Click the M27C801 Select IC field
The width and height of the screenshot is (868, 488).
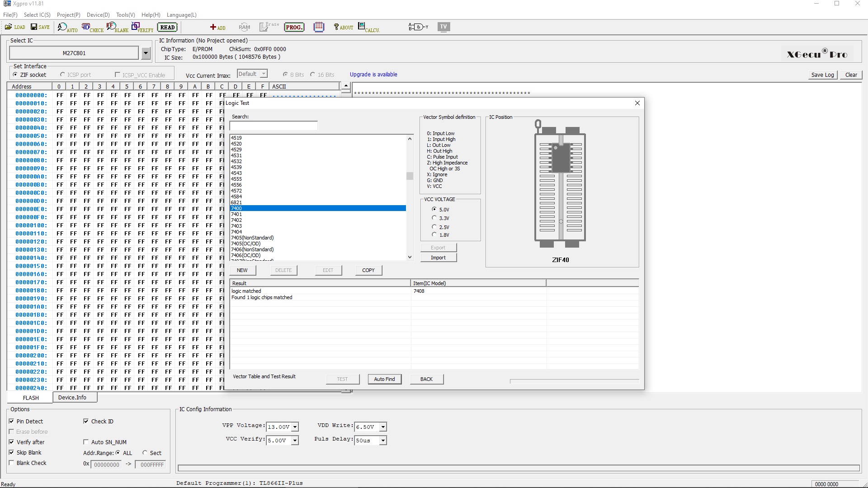pyautogui.click(x=74, y=53)
